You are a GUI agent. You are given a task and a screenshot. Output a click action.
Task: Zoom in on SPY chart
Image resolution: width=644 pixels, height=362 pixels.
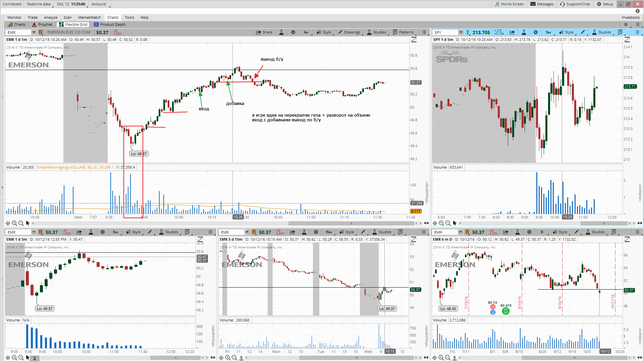pos(441,223)
